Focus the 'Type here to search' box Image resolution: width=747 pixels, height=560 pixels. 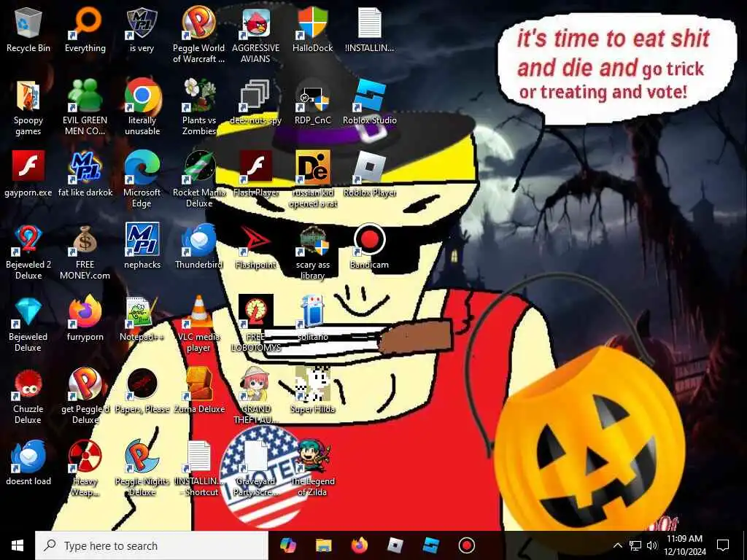(152, 545)
